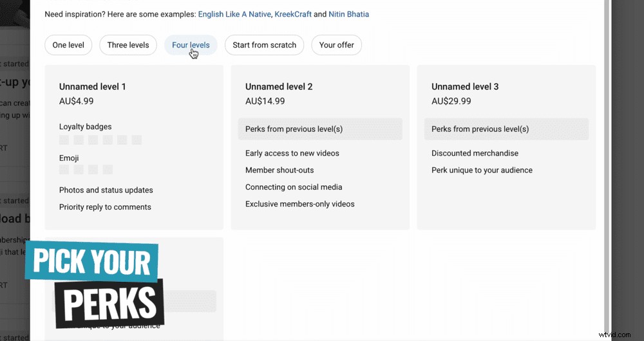644x341 pixels.
Task: Select the "Your offer" chip
Action: pos(336,45)
